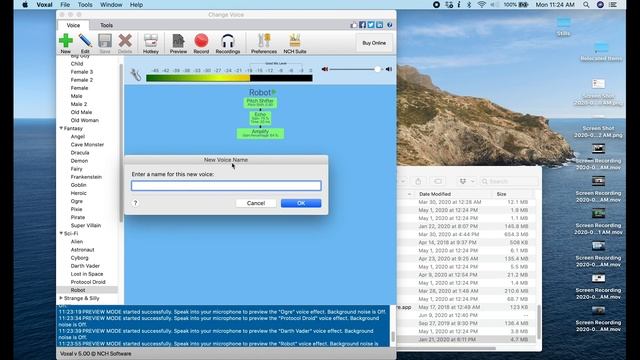Select the Old Woman voice

point(84,120)
